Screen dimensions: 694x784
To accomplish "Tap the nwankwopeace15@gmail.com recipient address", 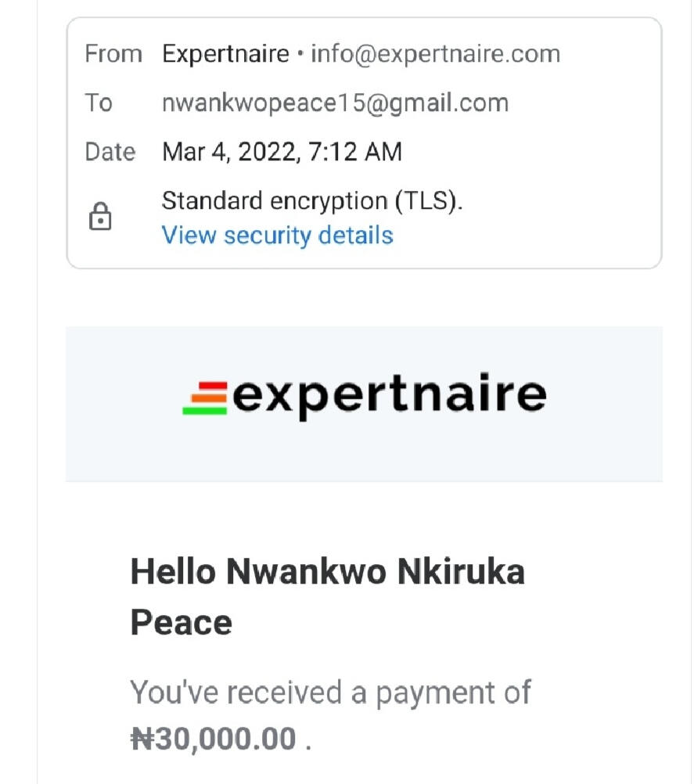I will tap(335, 102).
